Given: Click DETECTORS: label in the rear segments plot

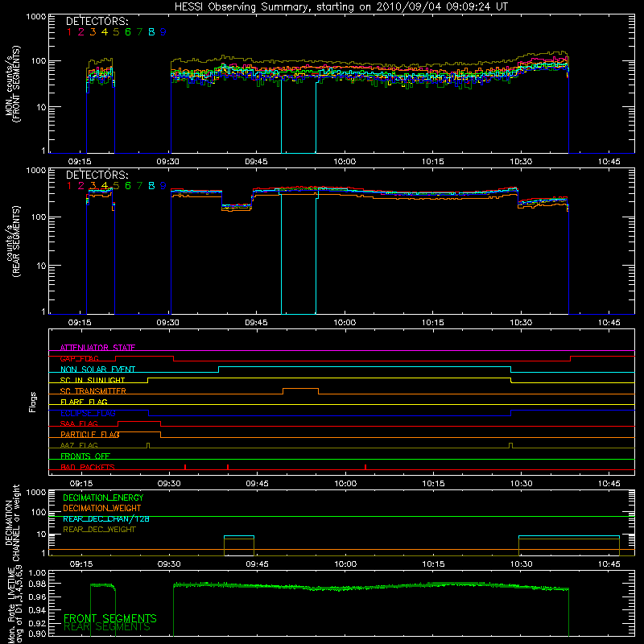Looking at the screenshot, I should pyautogui.click(x=97, y=175).
